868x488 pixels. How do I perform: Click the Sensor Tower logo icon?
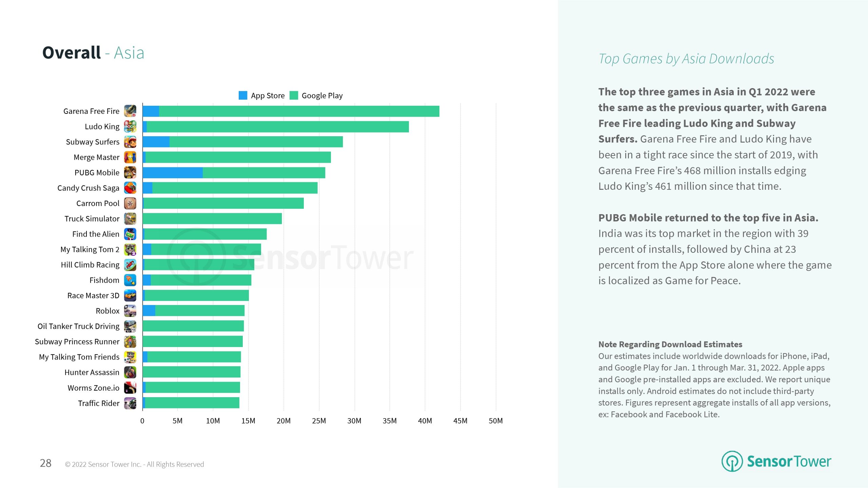click(x=732, y=461)
